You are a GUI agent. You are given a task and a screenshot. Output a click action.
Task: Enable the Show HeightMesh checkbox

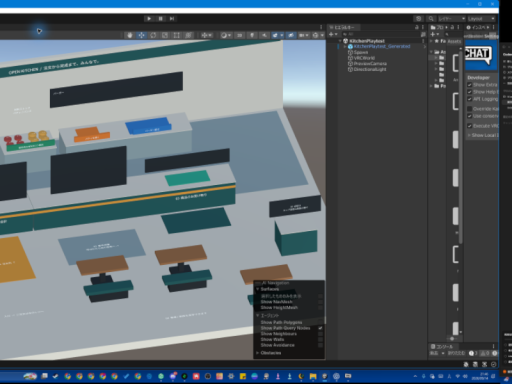coord(320,307)
